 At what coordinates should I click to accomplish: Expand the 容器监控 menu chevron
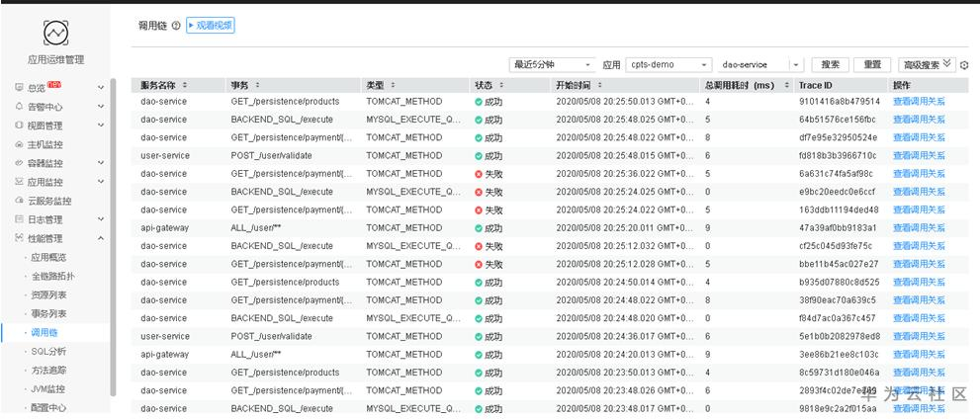pyautogui.click(x=101, y=163)
